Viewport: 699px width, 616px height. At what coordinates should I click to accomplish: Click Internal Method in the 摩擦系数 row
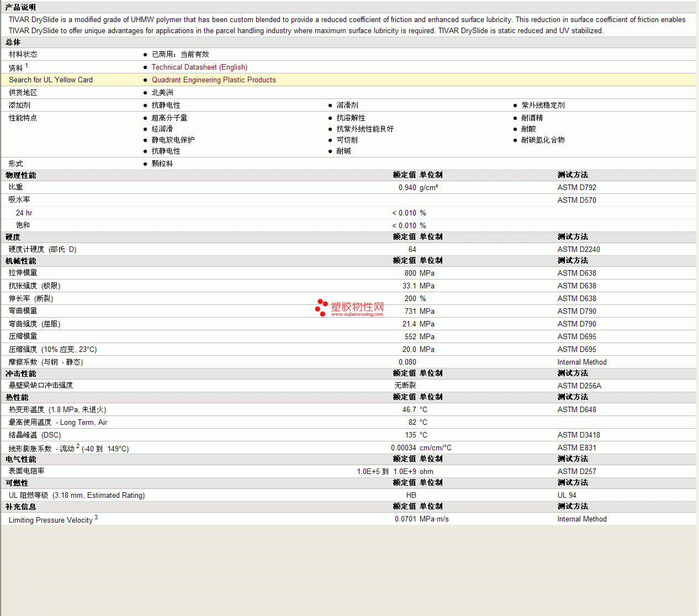pos(582,362)
